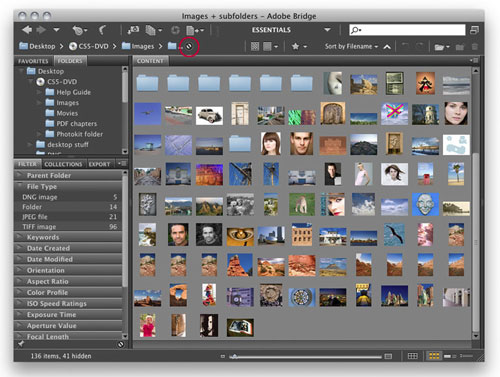This screenshot has width=500, height=377.
Task: Click the Reveal recent file icon
Action: (x=79, y=30)
